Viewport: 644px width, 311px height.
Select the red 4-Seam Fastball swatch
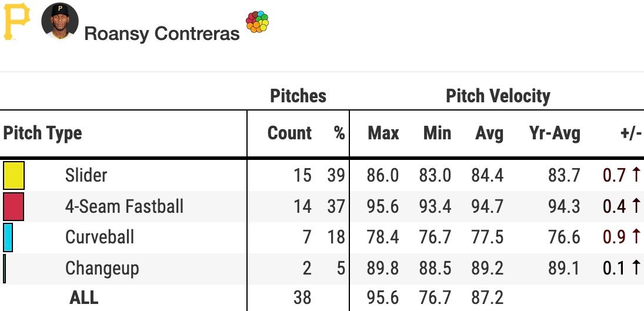coord(13,206)
